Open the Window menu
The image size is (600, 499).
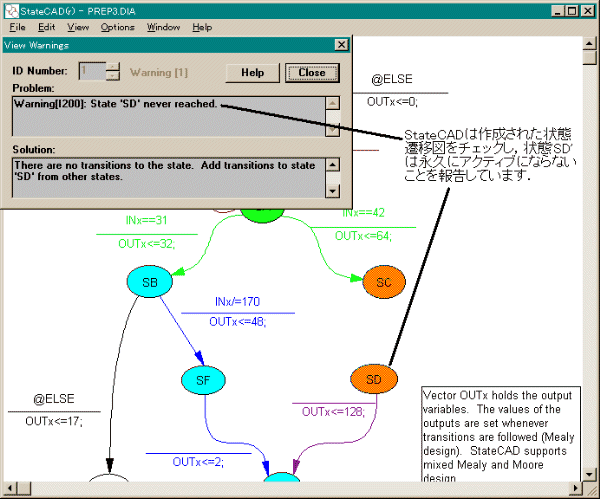pos(164,27)
